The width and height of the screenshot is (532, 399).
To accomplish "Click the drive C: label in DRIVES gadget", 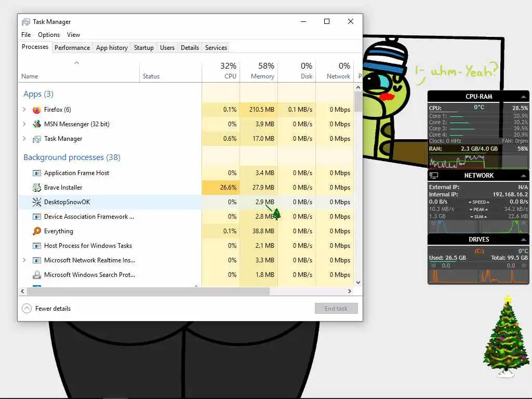I will click(x=479, y=251).
